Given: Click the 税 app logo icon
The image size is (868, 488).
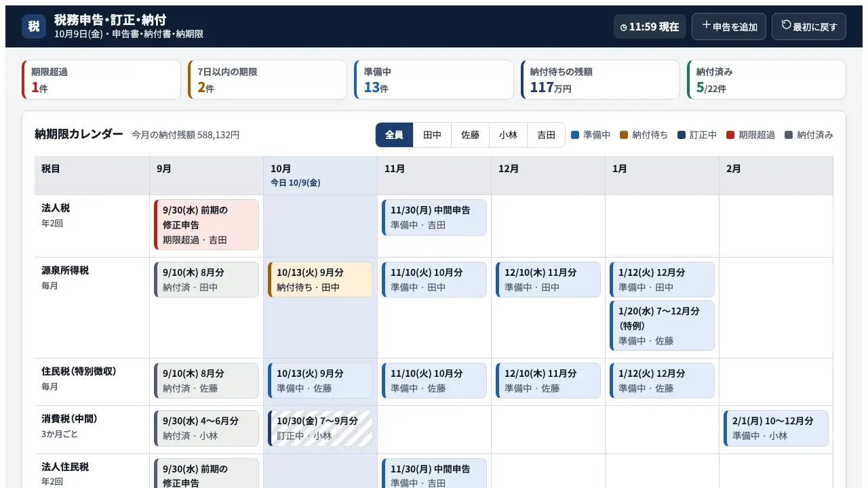Looking at the screenshot, I should point(34,26).
